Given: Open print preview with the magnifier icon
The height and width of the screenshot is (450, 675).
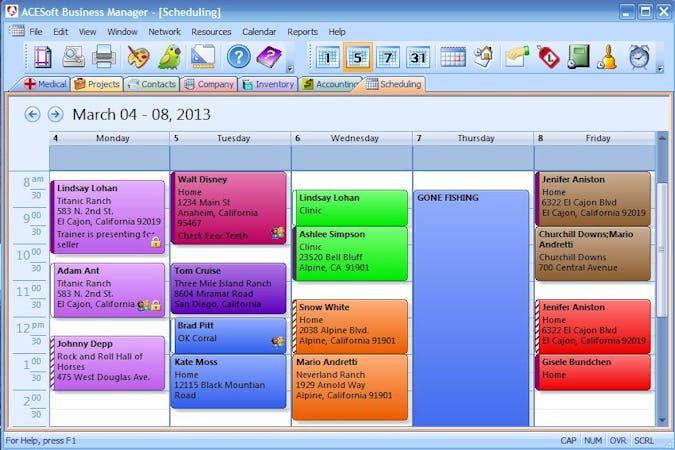Looking at the screenshot, I should click(x=73, y=57).
